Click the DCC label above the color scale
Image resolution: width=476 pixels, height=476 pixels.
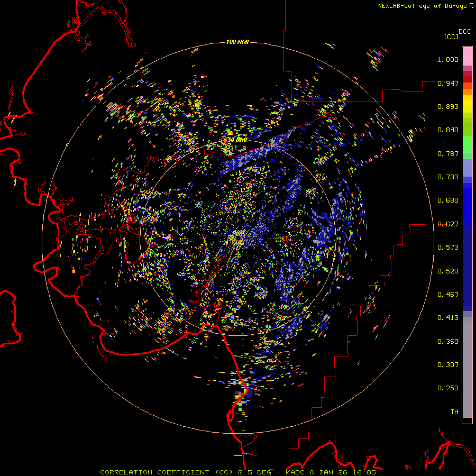464,32
